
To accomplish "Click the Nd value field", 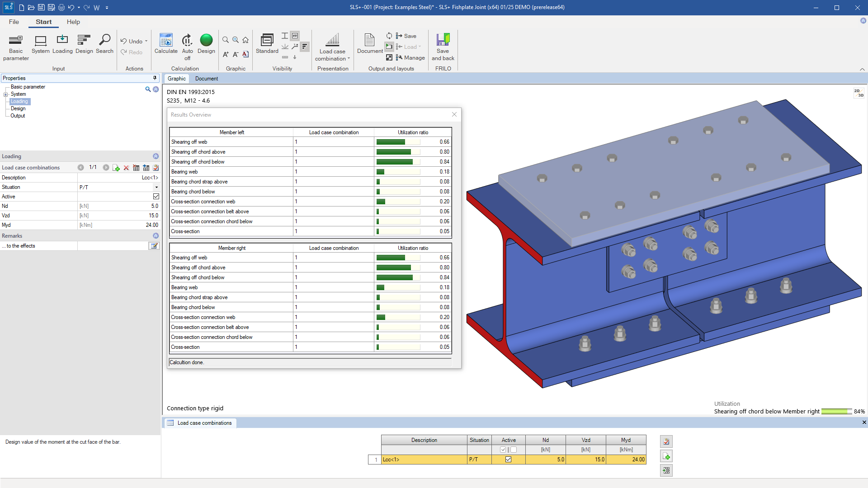I will click(119, 206).
